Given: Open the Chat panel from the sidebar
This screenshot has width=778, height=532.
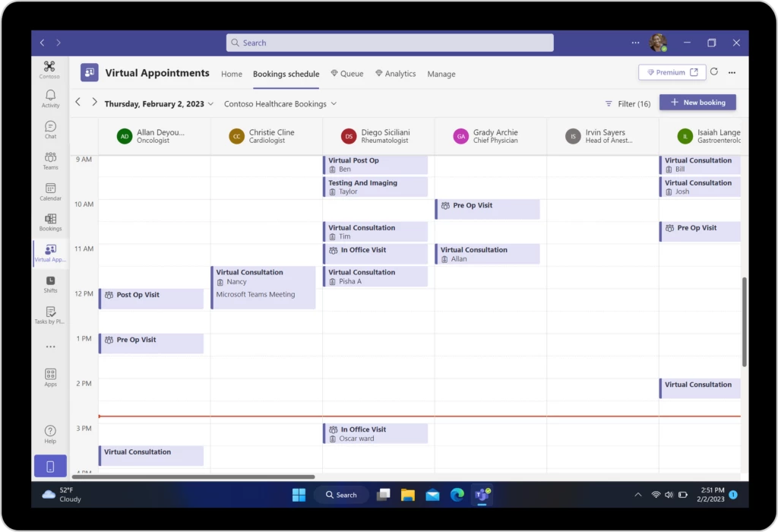Looking at the screenshot, I should point(50,129).
